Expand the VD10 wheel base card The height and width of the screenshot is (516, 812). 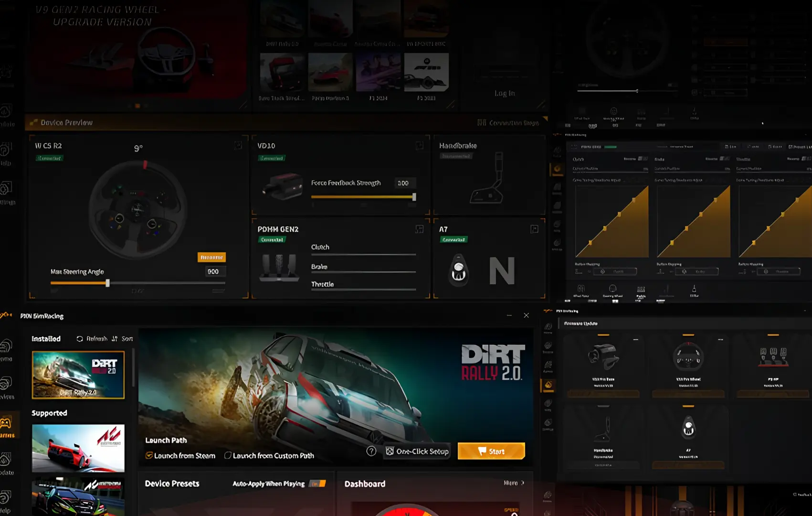(419, 145)
